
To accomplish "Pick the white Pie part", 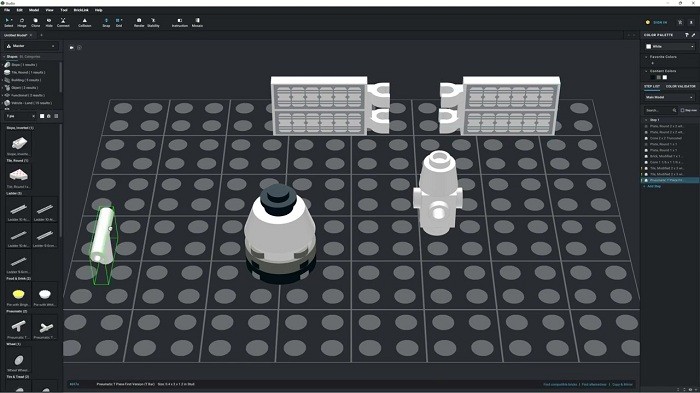I will click(x=45, y=294).
